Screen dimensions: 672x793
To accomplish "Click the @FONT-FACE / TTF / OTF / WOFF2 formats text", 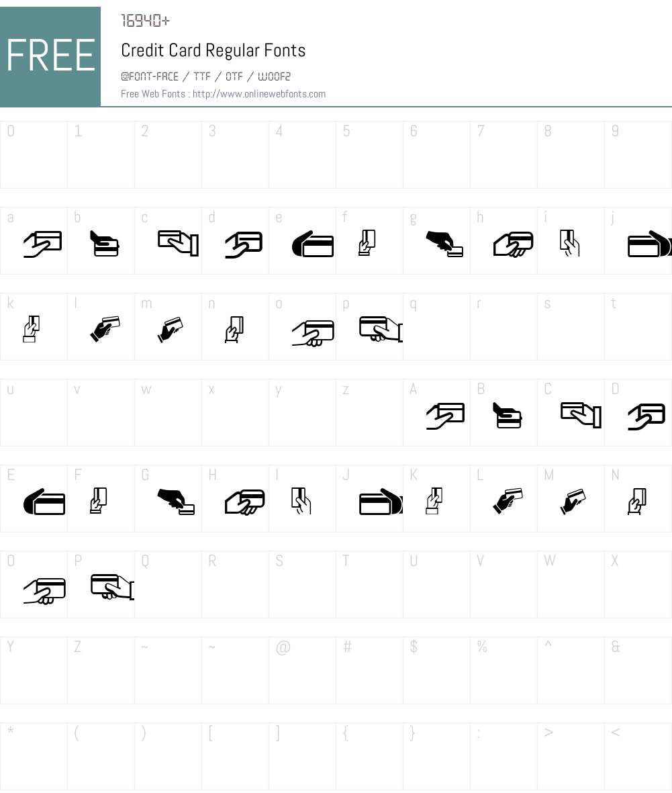I will (x=206, y=77).
